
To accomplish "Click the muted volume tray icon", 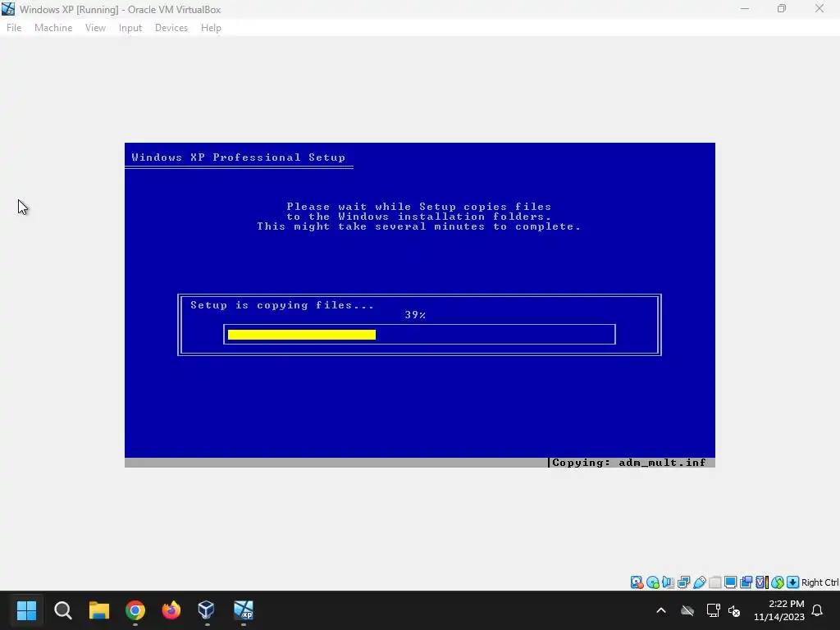I will 734,610.
